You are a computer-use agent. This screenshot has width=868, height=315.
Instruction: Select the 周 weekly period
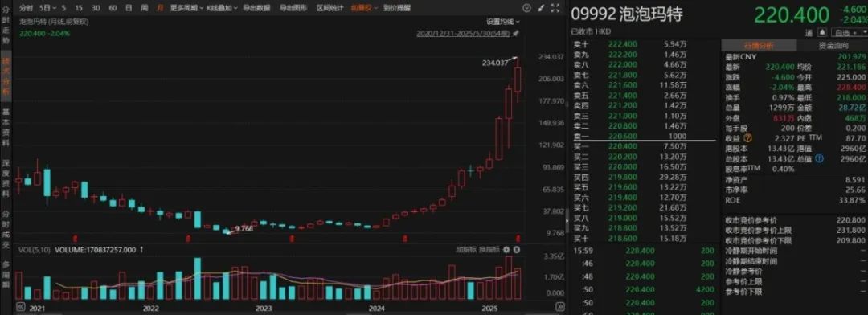145,8
